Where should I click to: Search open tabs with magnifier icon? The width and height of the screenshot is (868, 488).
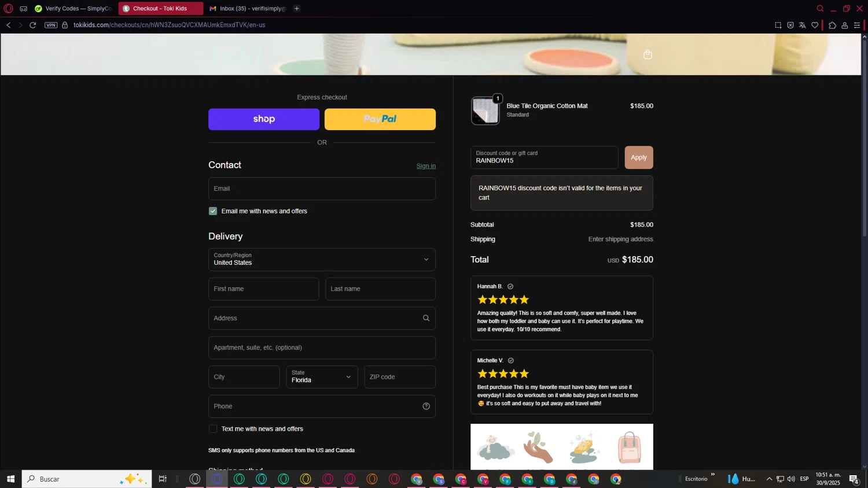tap(820, 9)
